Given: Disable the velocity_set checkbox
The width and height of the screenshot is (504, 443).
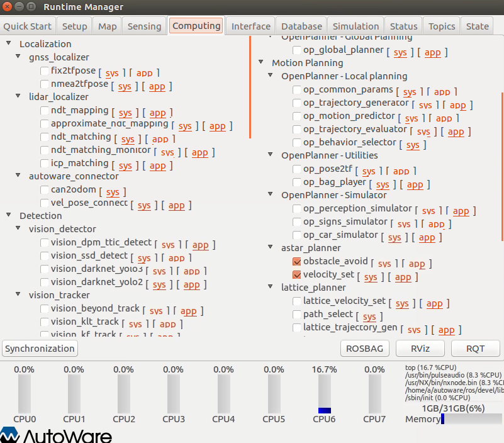Looking at the screenshot, I should click(297, 274).
